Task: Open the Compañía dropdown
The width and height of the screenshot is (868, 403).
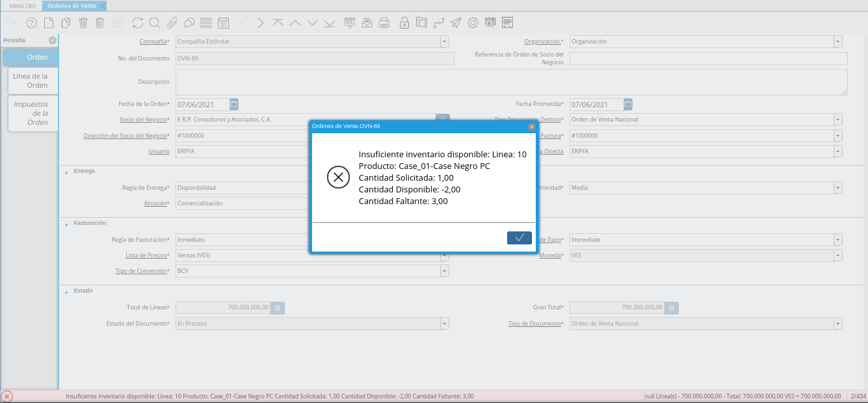Action: pos(444,42)
